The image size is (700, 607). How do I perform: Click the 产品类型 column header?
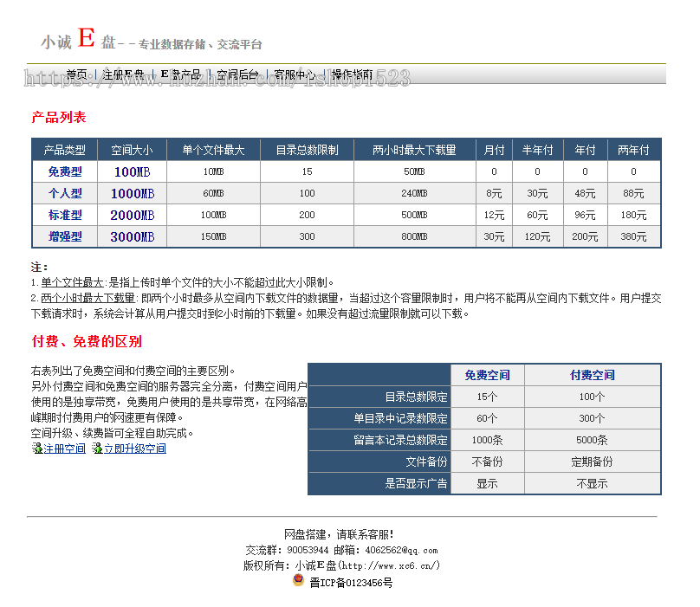click(65, 150)
